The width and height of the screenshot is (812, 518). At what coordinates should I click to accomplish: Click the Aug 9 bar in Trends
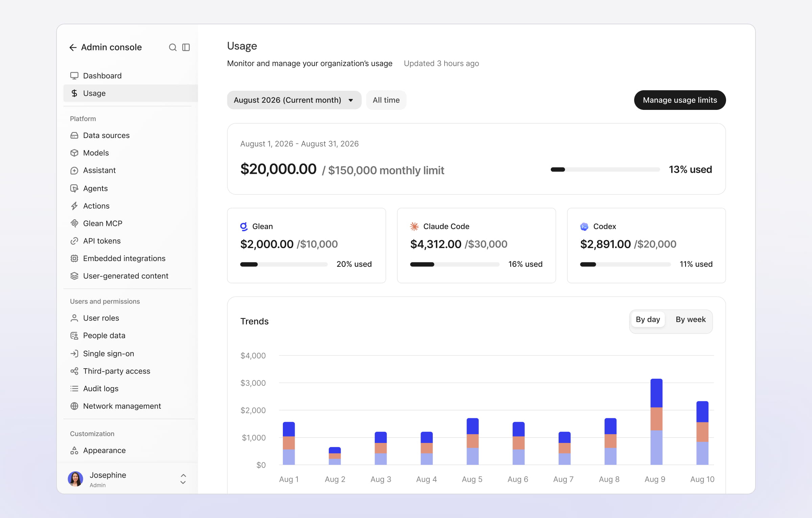[656, 422]
